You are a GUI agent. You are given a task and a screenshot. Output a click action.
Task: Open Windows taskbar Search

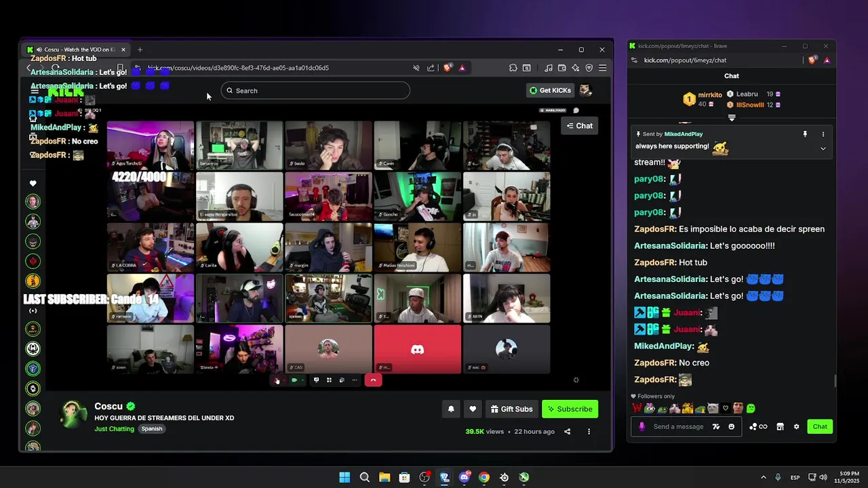[364, 477]
